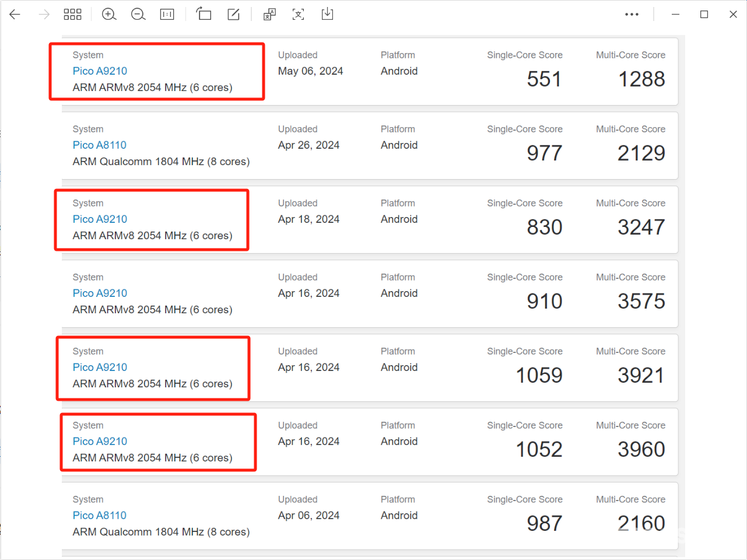Image resolution: width=747 pixels, height=560 pixels.
Task: Go forward to the next image
Action: click(44, 15)
